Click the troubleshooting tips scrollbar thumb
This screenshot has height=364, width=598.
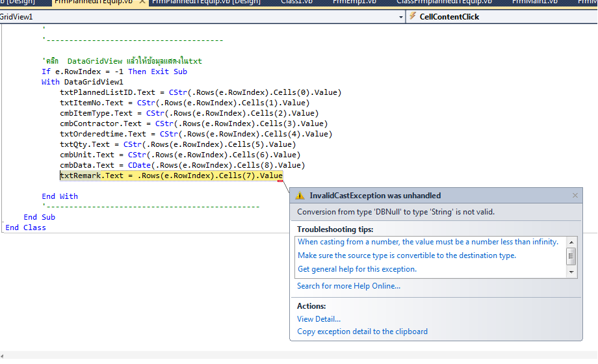coord(571,256)
